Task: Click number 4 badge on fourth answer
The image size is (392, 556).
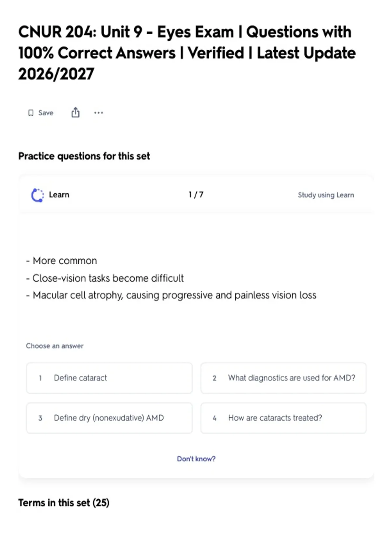Action: tap(214, 418)
